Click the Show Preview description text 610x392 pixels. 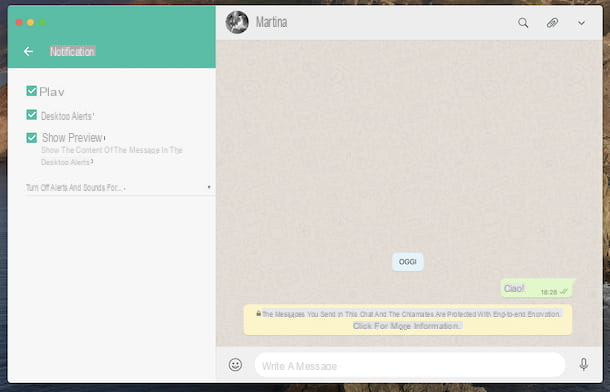tap(112, 156)
